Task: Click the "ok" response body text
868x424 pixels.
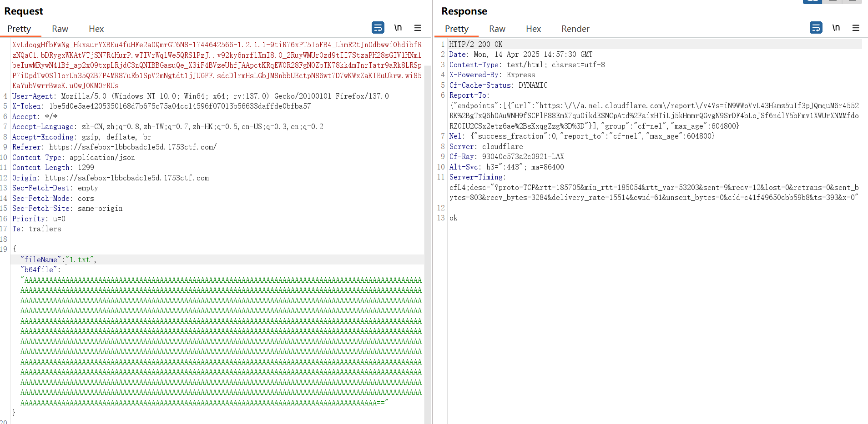Action: (453, 218)
